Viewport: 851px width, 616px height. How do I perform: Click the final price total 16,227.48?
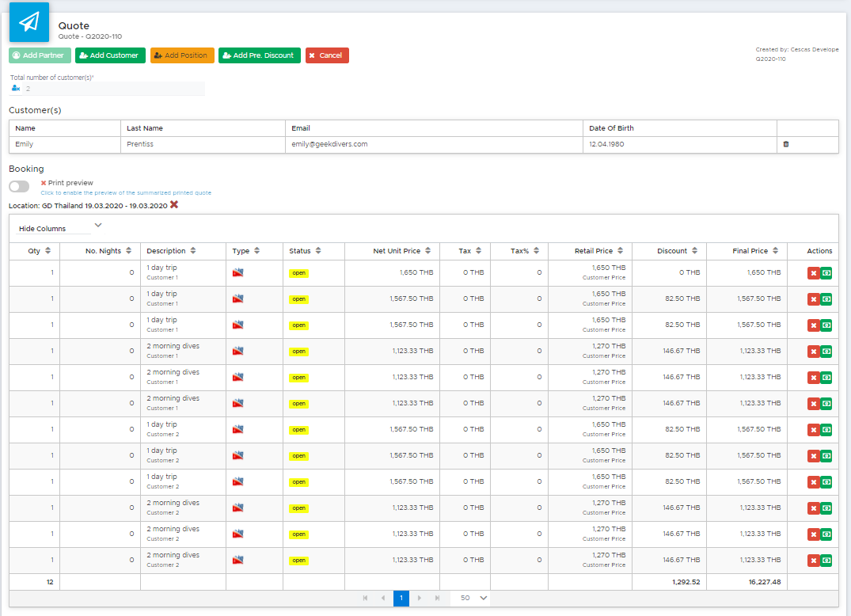pyautogui.click(x=765, y=582)
